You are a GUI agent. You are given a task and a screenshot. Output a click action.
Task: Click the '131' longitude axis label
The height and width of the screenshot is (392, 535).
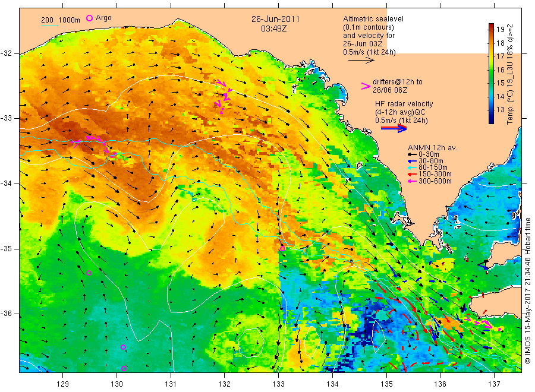[x=171, y=384]
